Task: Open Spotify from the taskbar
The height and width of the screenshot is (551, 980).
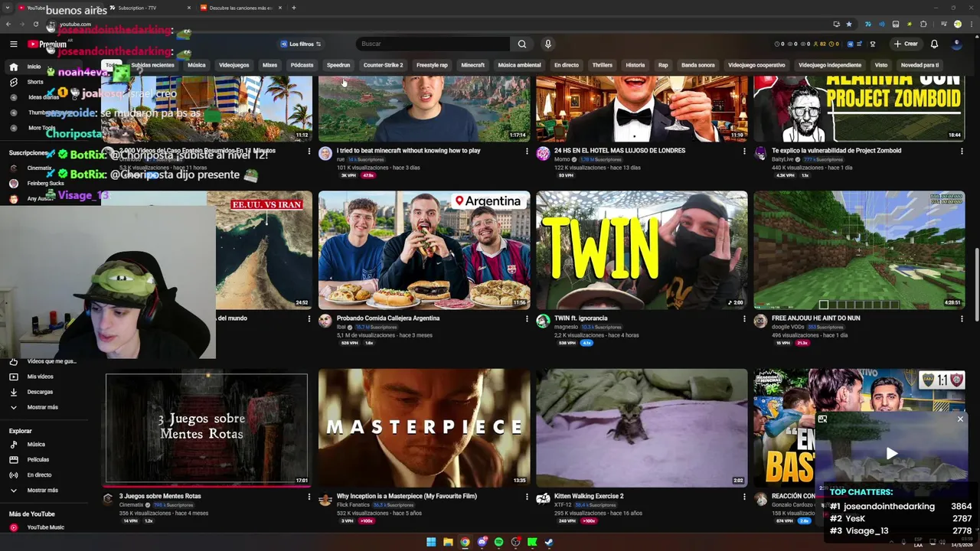Action: point(498,542)
